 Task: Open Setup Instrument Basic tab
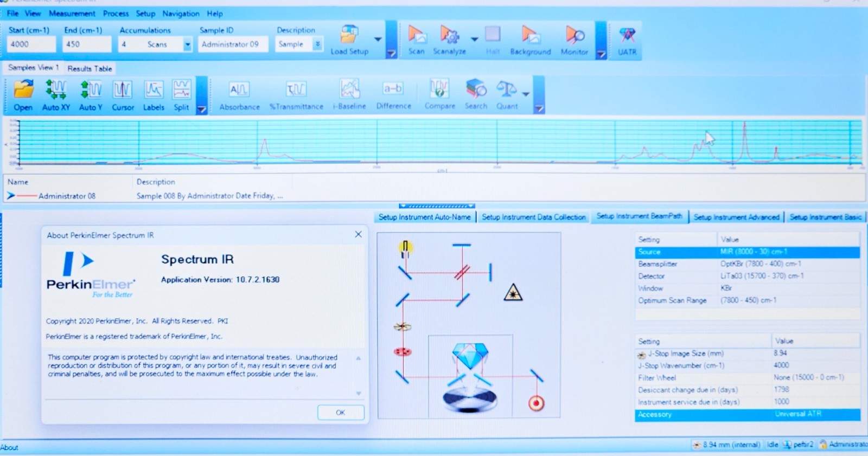coord(825,217)
